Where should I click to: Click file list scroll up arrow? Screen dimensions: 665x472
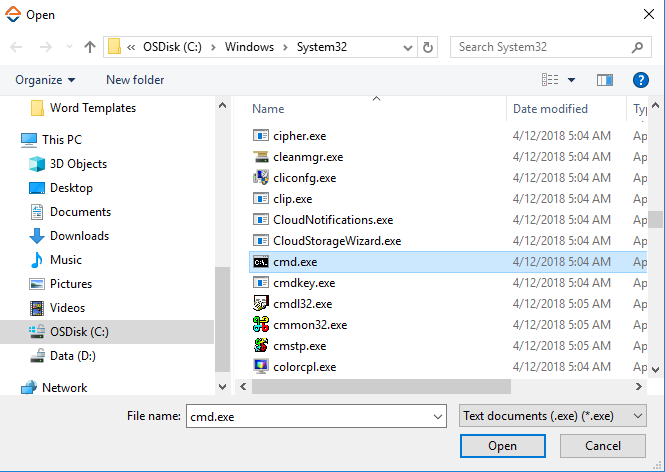tap(655, 105)
